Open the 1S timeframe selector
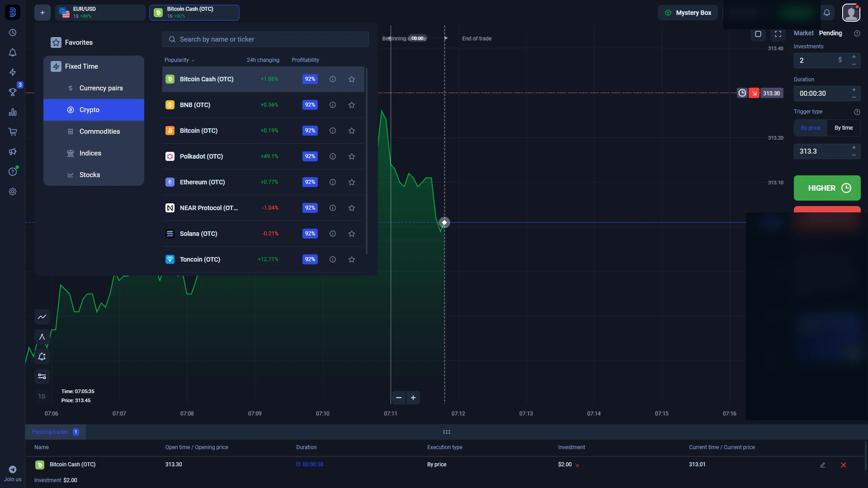 pos(42,396)
